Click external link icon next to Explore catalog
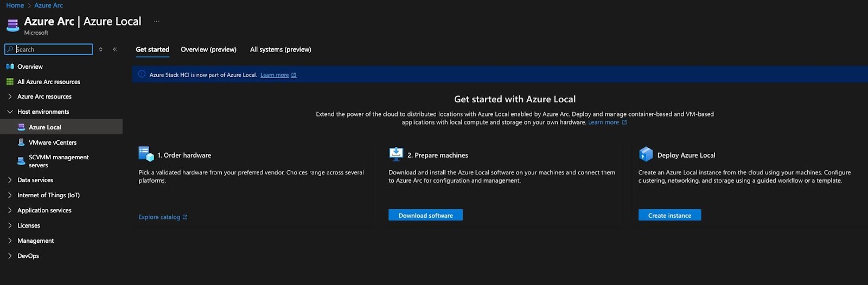Image resolution: width=868 pixels, height=285 pixels. tap(185, 217)
